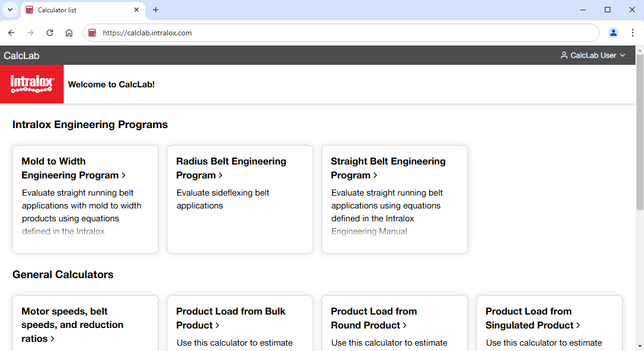Open the Product Load from Round Product calculator
This screenshot has width=644, height=351.
point(374,318)
